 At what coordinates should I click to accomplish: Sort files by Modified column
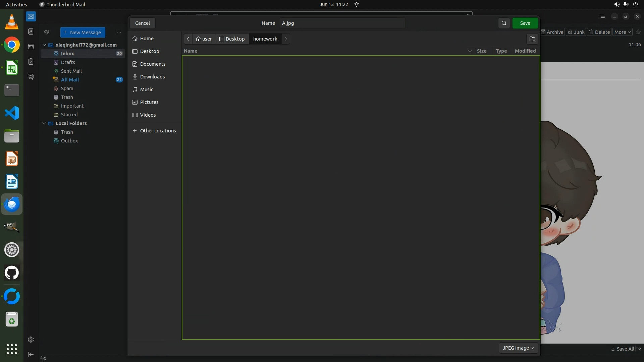525,51
